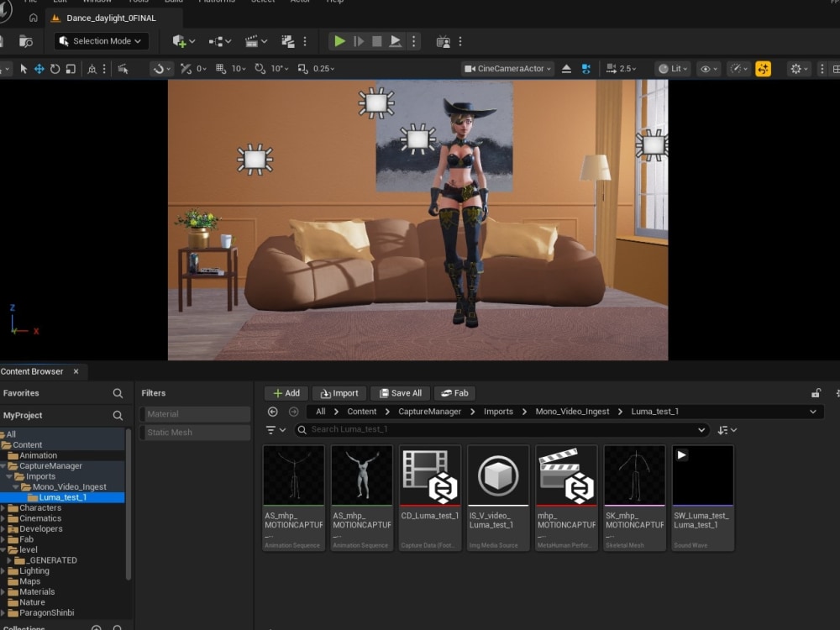Click the Eject play button

pyautogui.click(x=396, y=41)
